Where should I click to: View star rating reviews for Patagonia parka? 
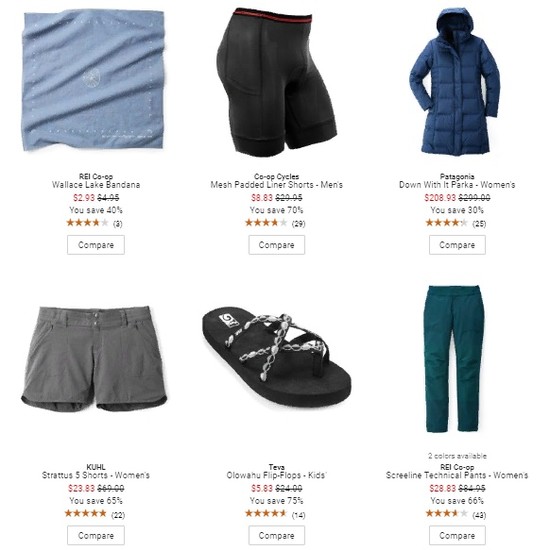click(x=456, y=223)
